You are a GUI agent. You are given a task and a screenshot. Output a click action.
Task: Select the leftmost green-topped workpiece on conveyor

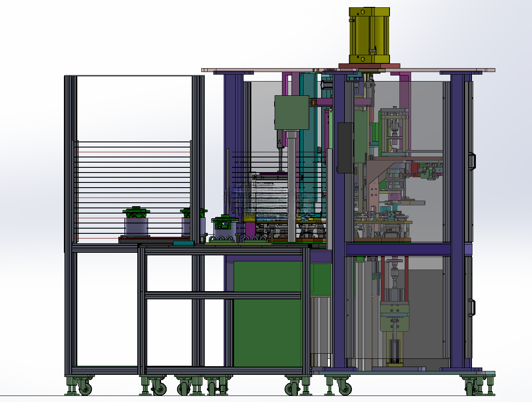[136, 223]
